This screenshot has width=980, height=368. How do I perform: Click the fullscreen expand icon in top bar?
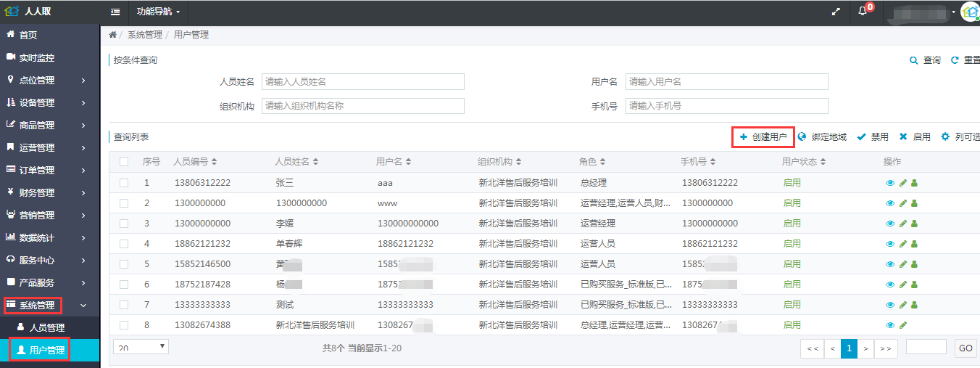836,12
